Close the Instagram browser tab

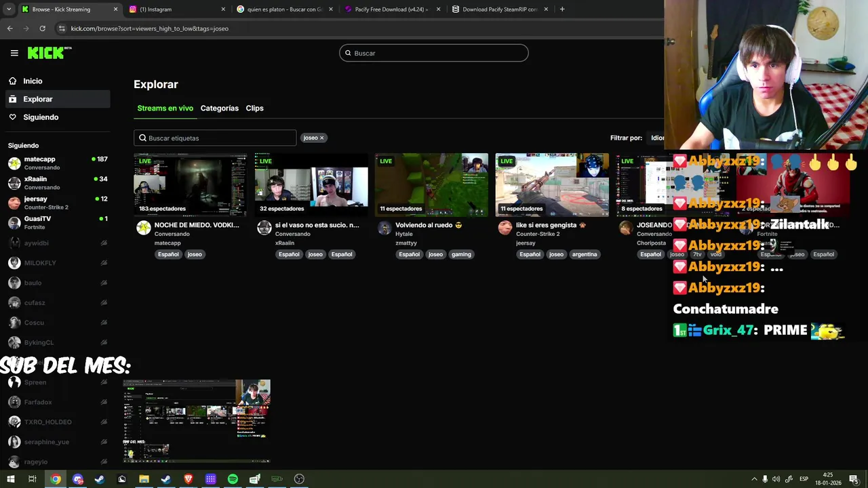[x=223, y=9]
